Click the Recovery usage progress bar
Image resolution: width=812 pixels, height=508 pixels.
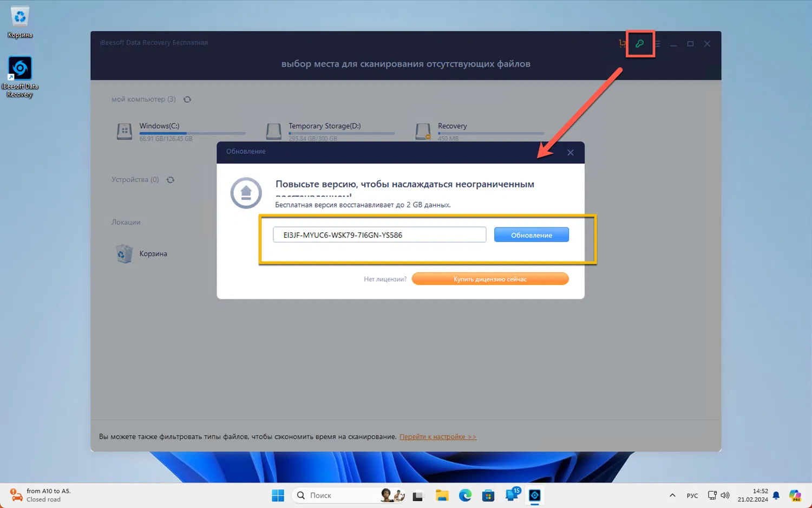(x=491, y=133)
